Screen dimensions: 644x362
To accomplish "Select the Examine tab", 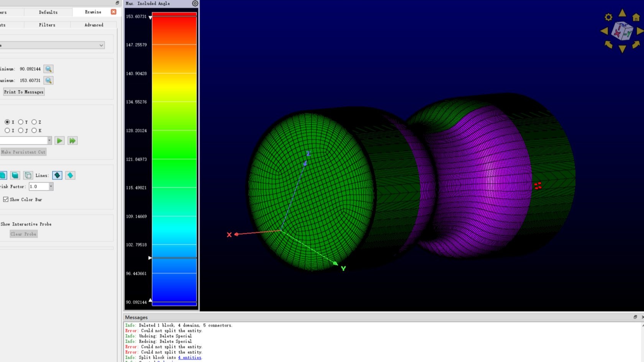I will tap(93, 12).
